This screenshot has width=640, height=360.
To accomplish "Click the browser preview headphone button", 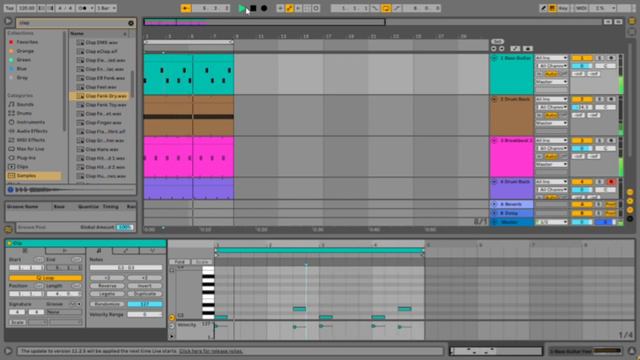I will coord(11,190).
